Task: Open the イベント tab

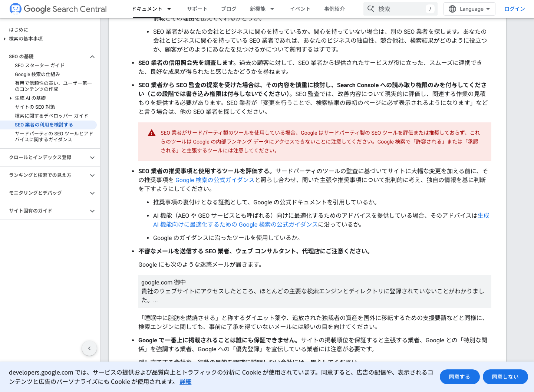Action: (300, 9)
